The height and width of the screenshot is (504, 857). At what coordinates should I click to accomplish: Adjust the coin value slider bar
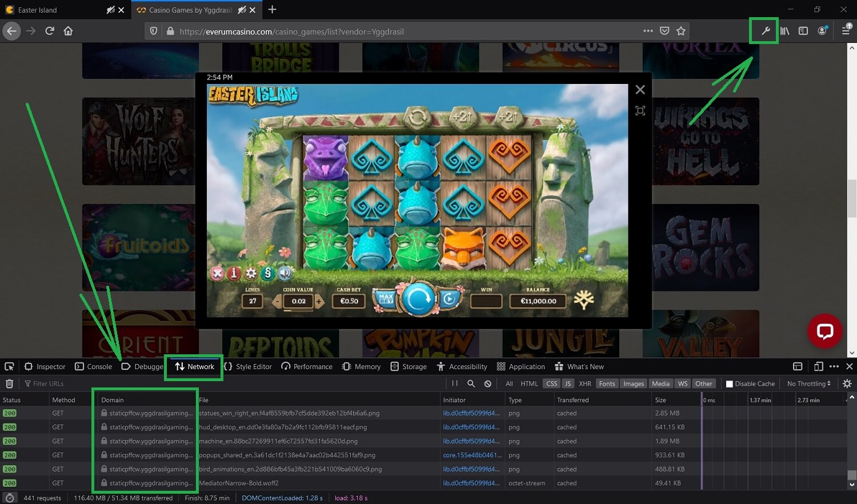[298, 310]
